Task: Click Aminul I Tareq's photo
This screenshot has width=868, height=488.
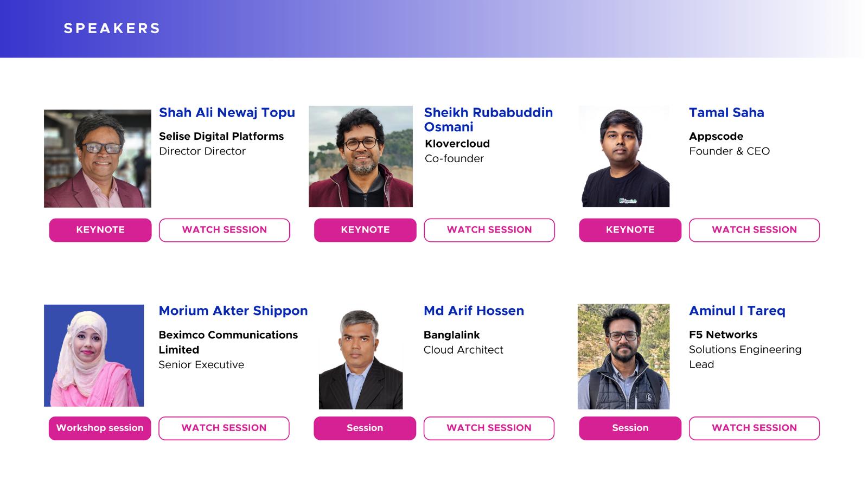Action: (623, 356)
